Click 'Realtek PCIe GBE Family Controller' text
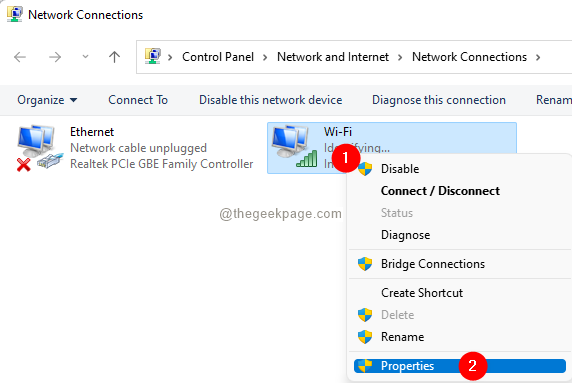572x383 pixels. click(162, 164)
